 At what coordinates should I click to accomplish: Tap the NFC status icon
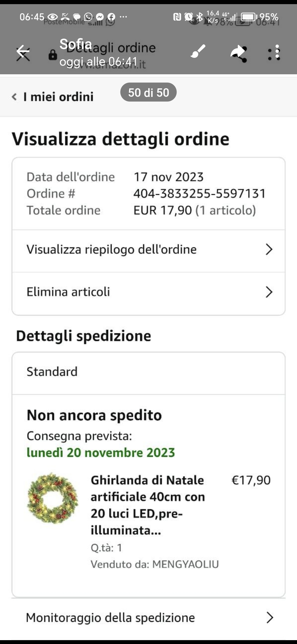click(x=177, y=17)
